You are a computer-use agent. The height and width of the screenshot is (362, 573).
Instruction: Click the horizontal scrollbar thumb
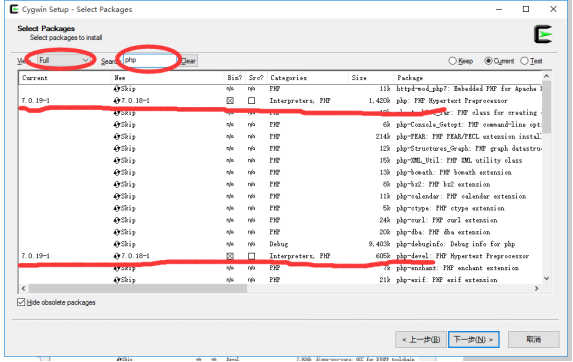pyautogui.click(x=138, y=288)
